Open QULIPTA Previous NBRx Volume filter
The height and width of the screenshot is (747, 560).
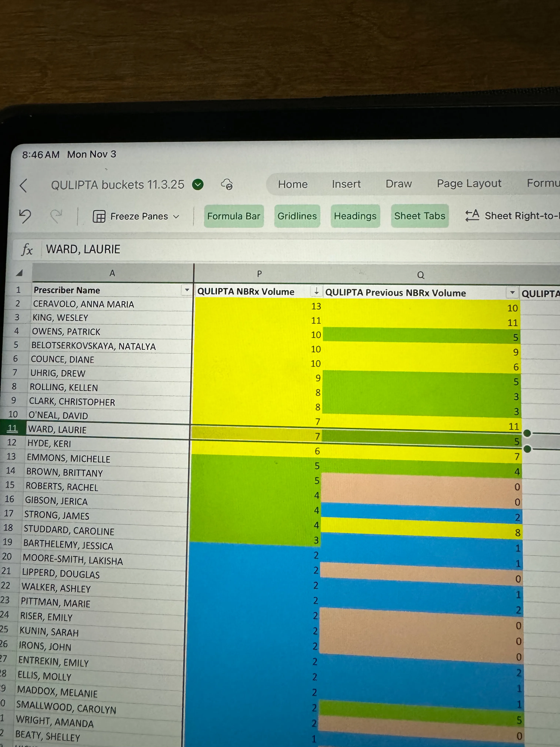coord(512,293)
